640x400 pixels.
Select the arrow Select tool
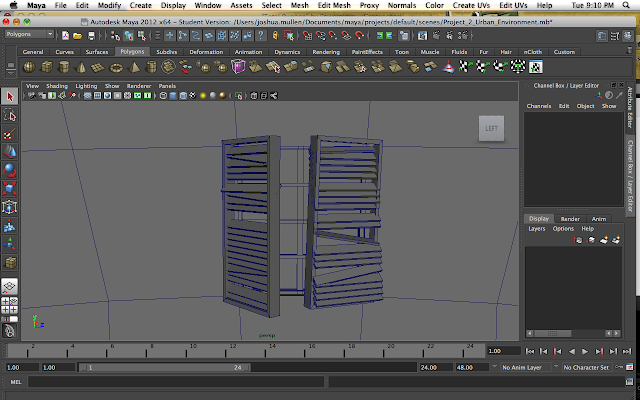point(10,96)
